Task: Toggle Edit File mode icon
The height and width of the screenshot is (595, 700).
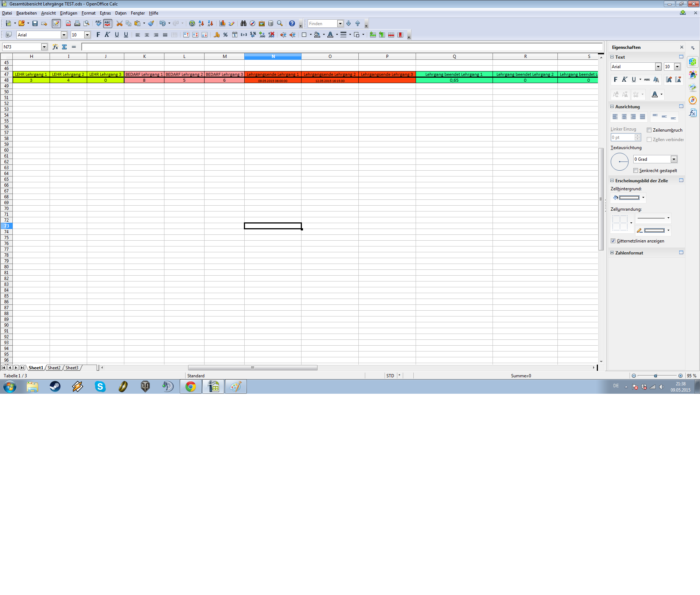Action: click(56, 24)
